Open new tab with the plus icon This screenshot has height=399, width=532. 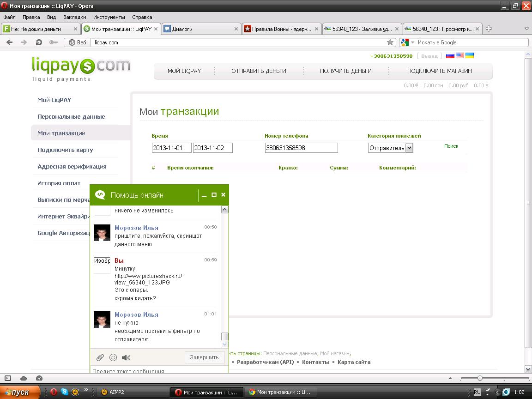[489, 29]
